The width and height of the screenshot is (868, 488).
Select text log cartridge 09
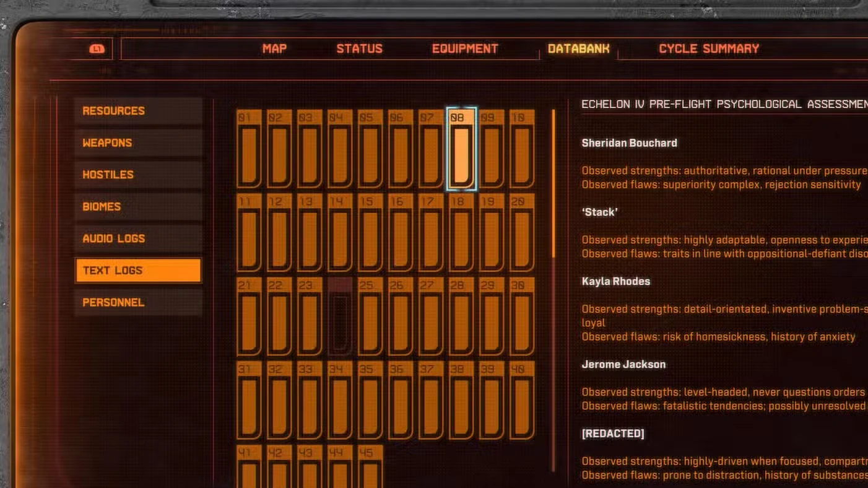click(x=492, y=149)
